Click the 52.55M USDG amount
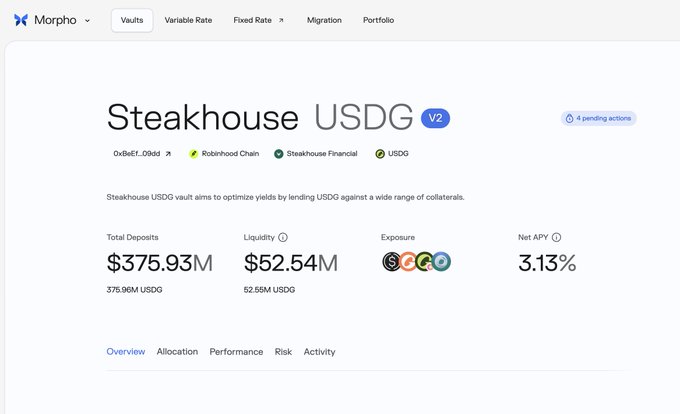 click(x=269, y=290)
